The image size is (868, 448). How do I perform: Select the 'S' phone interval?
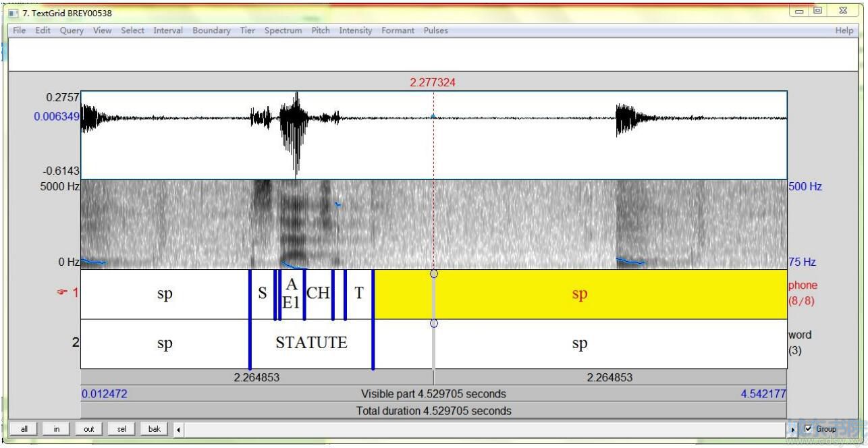pyautogui.click(x=262, y=294)
